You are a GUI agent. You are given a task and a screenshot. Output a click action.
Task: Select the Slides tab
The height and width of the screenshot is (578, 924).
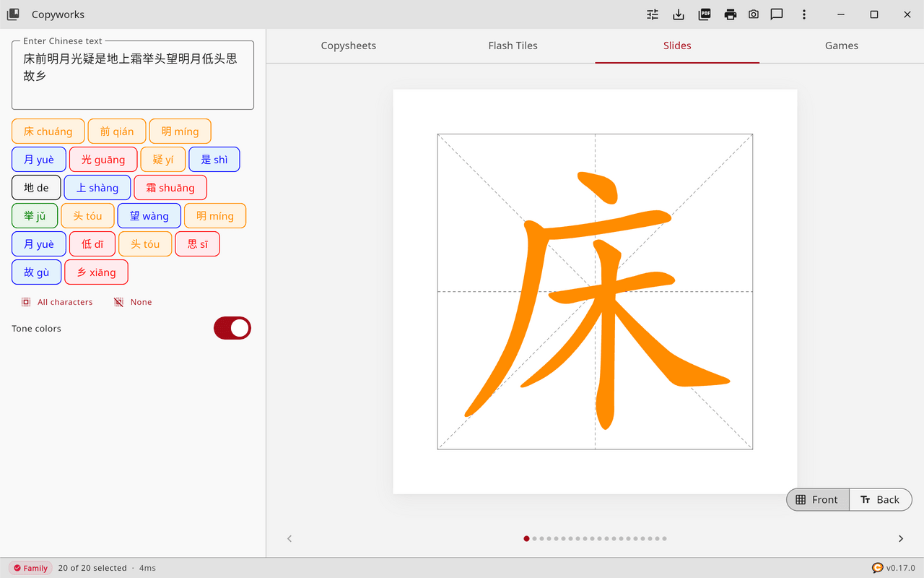pyautogui.click(x=677, y=46)
